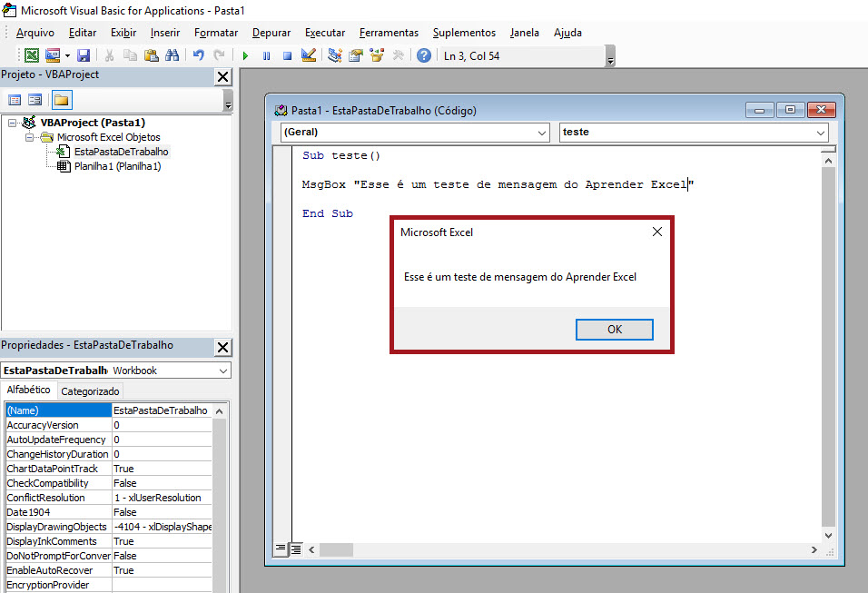Click the Copy toolbar icon
The image size is (868, 593).
tap(130, 55)
